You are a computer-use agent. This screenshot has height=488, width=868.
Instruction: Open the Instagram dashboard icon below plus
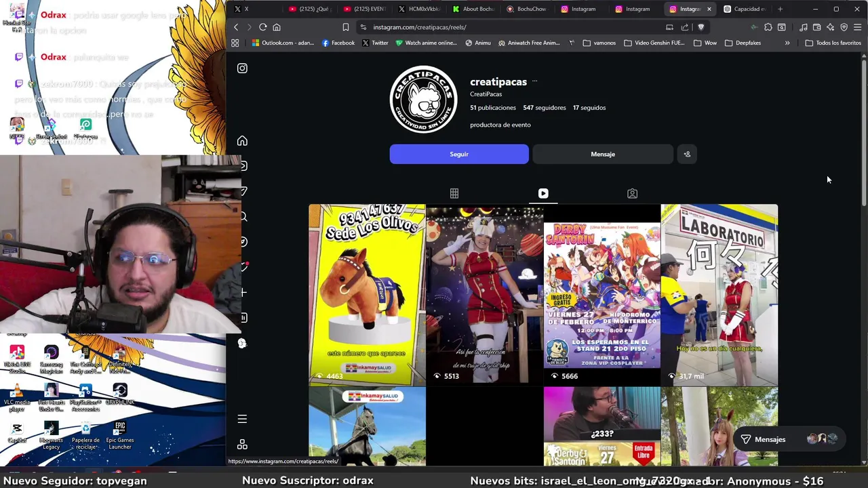[x=244, y=317]
